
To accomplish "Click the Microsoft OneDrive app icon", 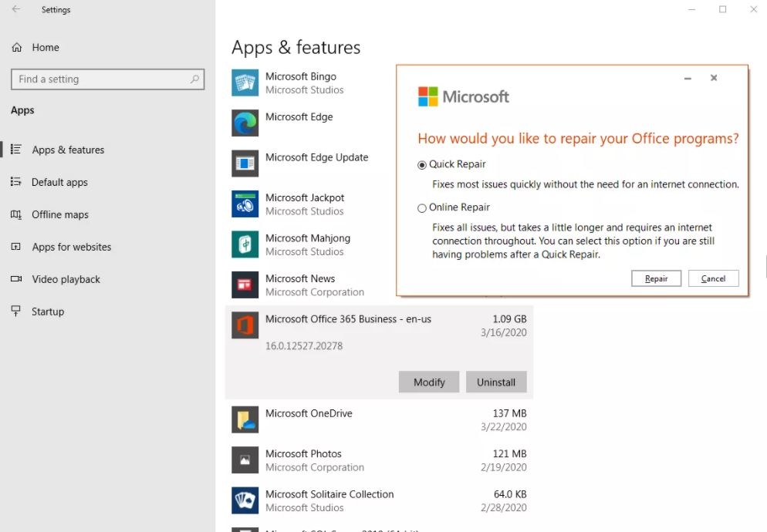I will point(245,419).
